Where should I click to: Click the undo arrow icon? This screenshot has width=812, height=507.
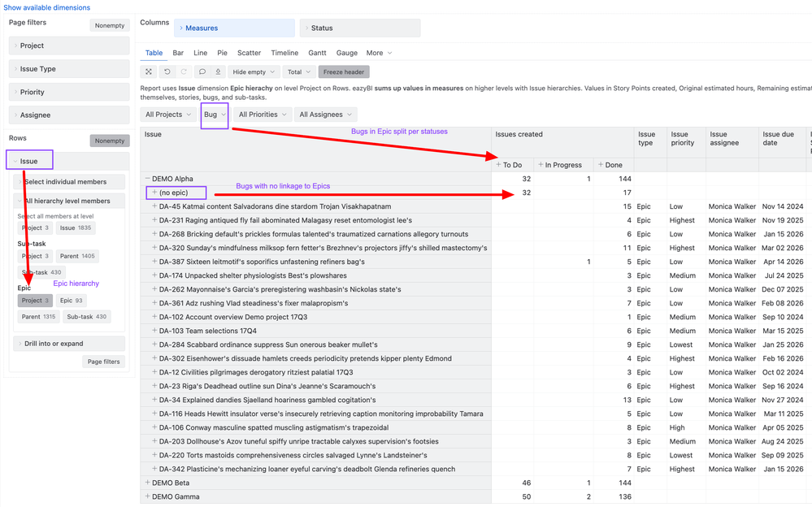[x=167, y=72]
